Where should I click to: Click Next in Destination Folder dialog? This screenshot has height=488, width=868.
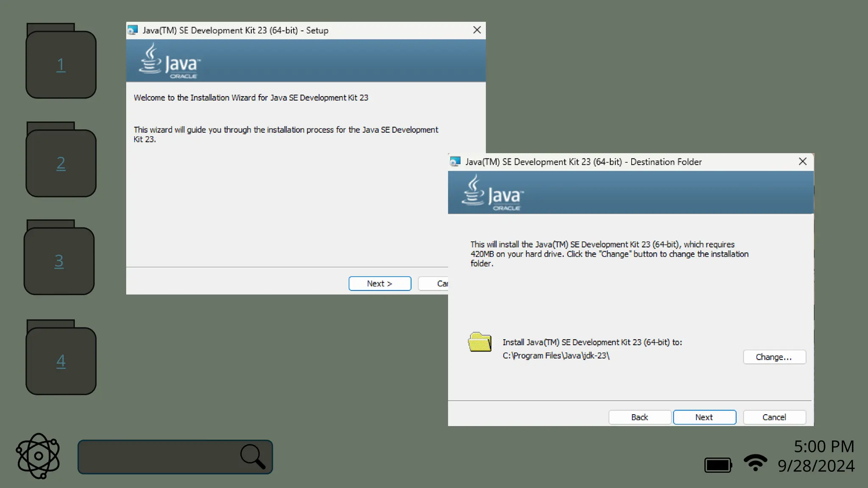704,417
